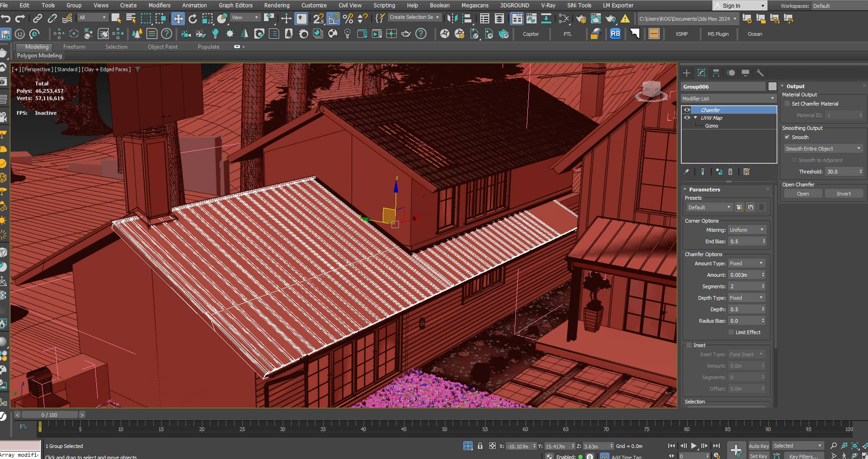This screenshot has width=868, height=459.
Task: Enable the Limit Effect checkbox
Action: pos(731,332)
